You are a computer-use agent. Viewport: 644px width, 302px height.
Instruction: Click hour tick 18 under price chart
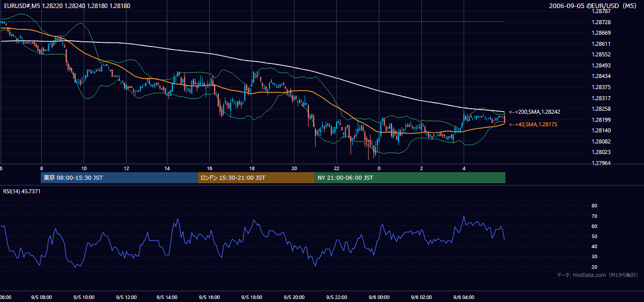[251, 168]
